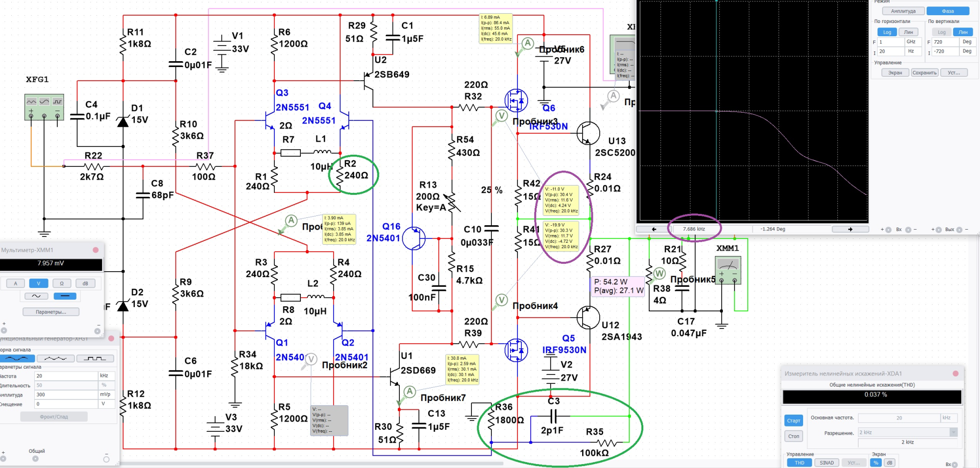Click the XMM1 multimeter symbol on schematic
Viewport: 980px width, 468px height.
click(x=728, y=271)
